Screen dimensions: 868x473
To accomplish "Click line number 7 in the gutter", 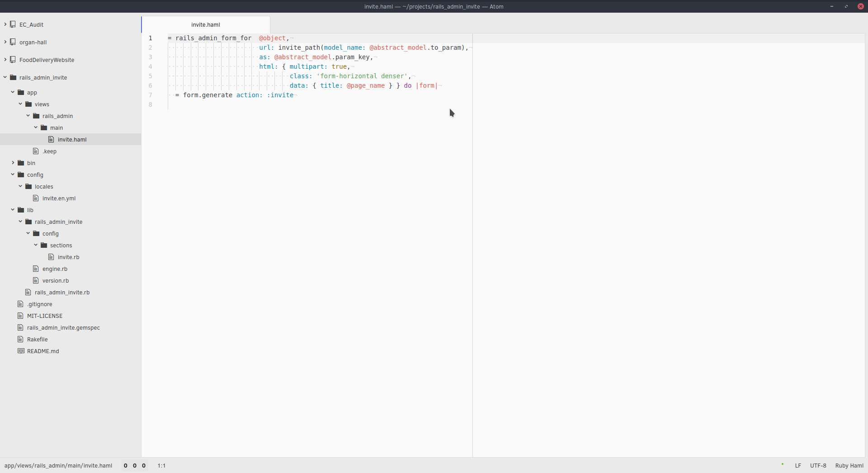I will point(151,95).
